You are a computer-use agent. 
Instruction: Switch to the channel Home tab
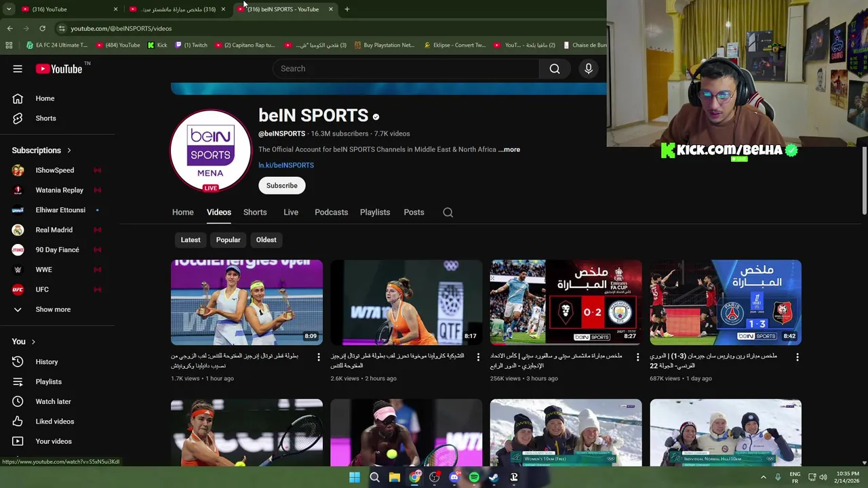(182, 212)
